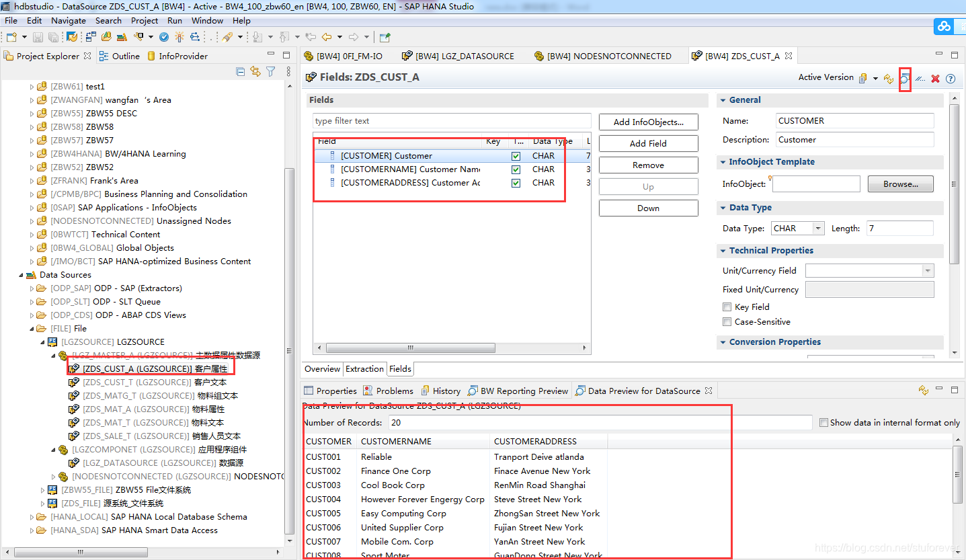Image resolution: width=966 pixels, height=560 pixels.
Task: Collapse the InfoObject Template section
Action: coord(723,162)
